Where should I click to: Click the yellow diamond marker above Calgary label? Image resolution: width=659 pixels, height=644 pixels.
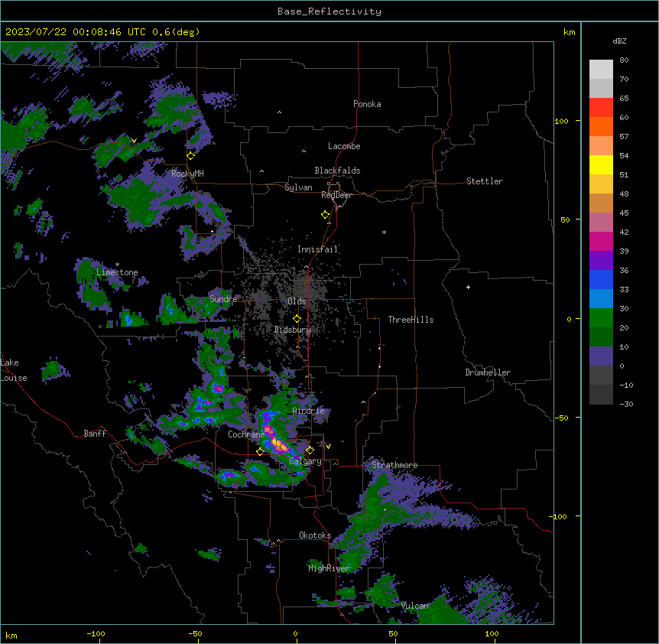[310, 450]
